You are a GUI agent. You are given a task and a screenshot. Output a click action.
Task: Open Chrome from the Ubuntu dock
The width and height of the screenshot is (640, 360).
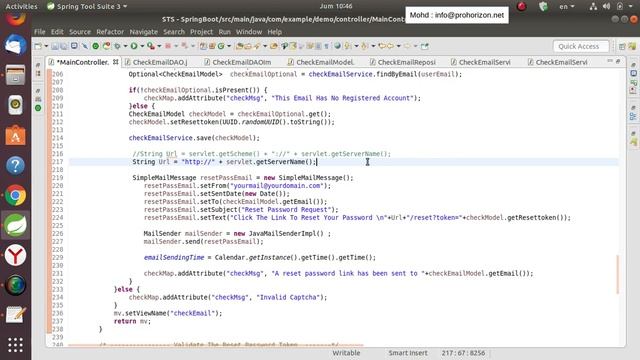click(x=16, y=196)
